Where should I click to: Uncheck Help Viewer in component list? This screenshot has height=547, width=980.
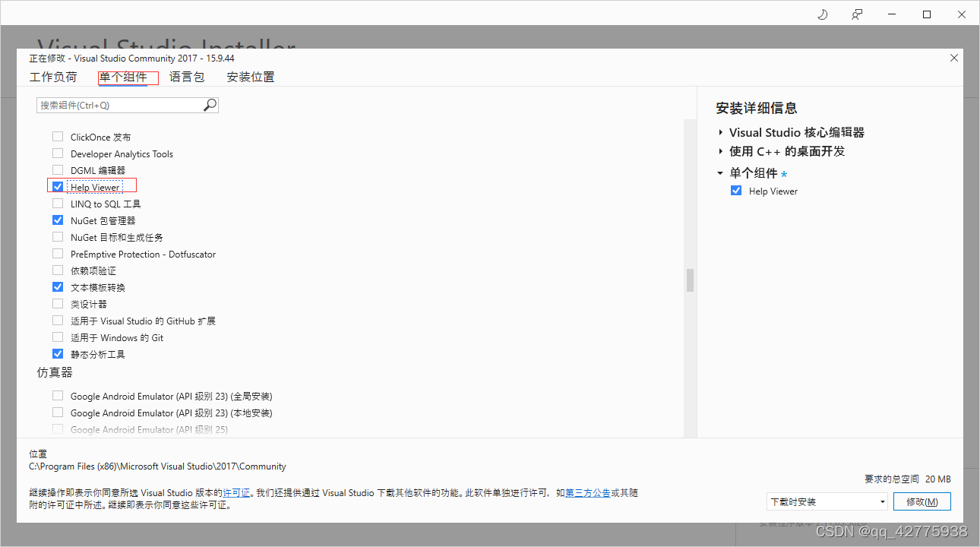tap(58, 187)
